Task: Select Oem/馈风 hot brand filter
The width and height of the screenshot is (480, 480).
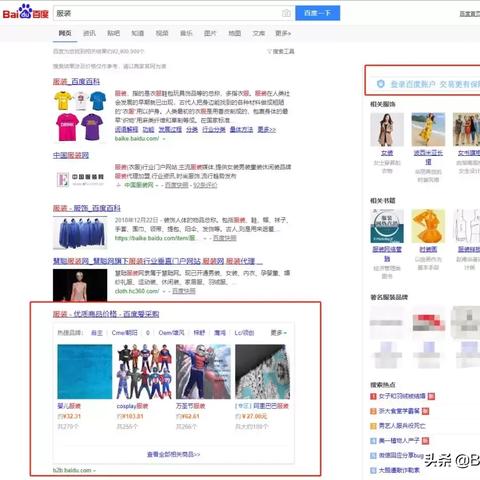Action: (171, 333)
